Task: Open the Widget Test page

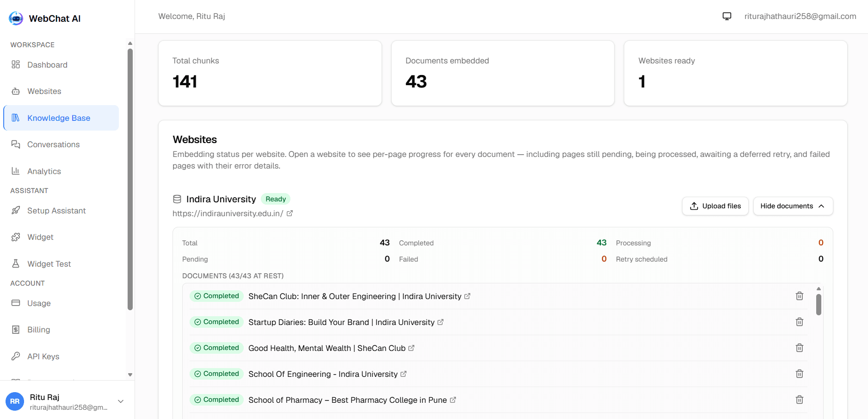Action: coord(61,264)
